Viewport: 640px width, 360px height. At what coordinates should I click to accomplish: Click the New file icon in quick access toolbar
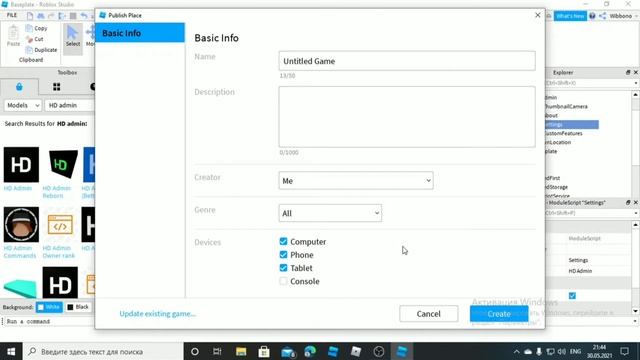(30, 16)
